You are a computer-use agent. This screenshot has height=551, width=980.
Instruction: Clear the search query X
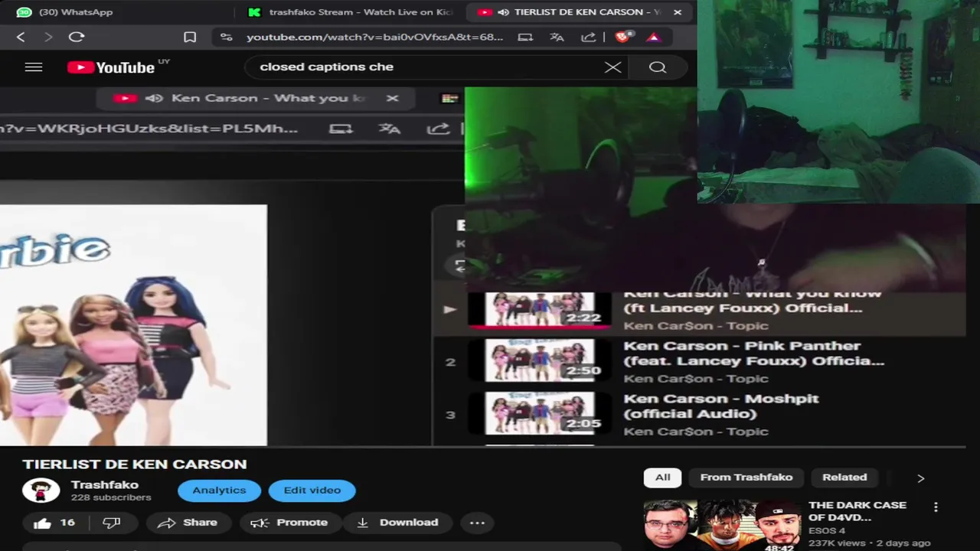point(612,67)
